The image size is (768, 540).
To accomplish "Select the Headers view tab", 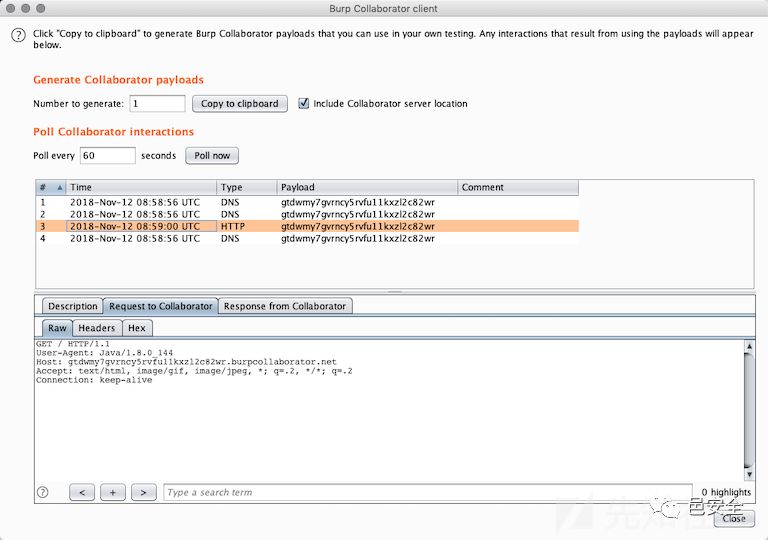I will click(x=97, y=328).
